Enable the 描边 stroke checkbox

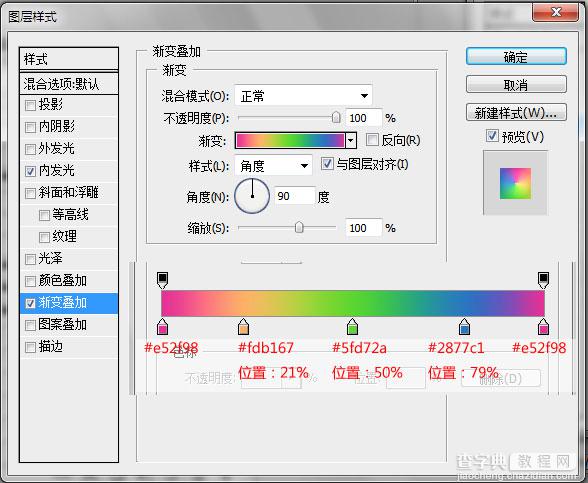(30, 347)
